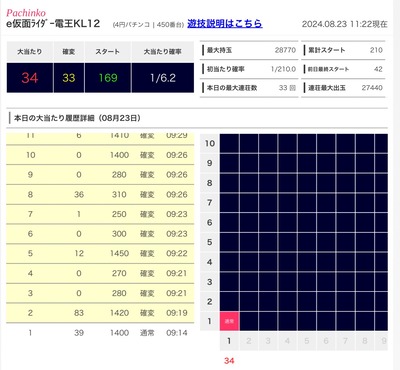Click the green スタート count 169
Viewport: 400px width, 370px height.
tap(108, 78)
